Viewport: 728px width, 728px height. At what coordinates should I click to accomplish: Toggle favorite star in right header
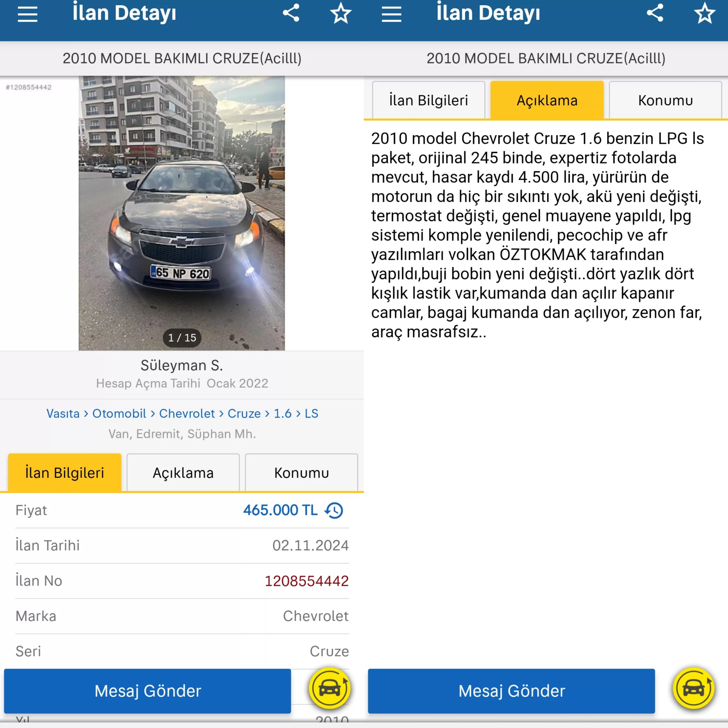[x=705, y=13]
